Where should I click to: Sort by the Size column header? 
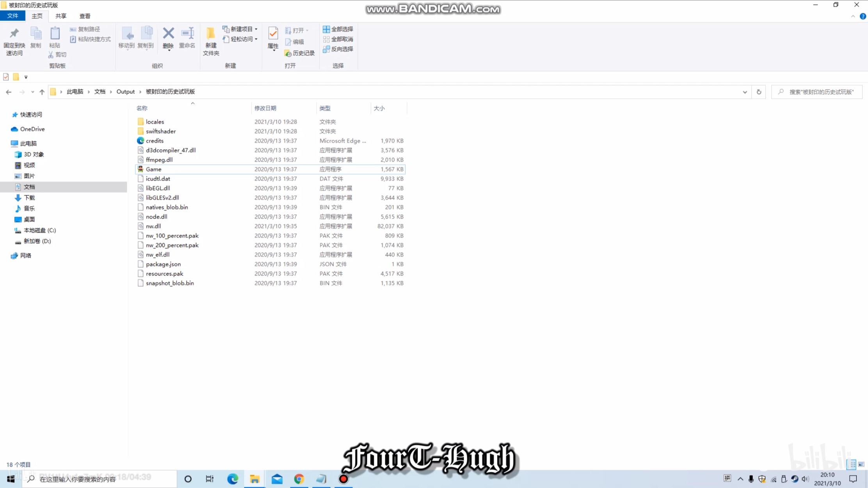click(x=388, y=108)
